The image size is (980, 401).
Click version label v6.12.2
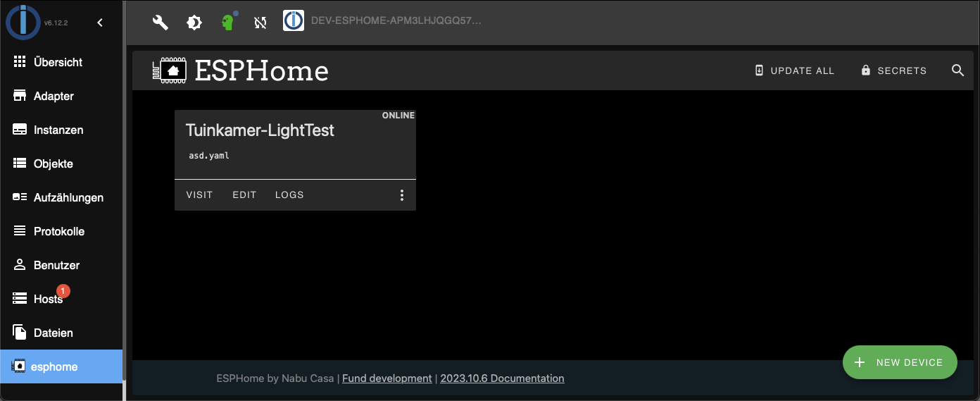coord(56,23)
